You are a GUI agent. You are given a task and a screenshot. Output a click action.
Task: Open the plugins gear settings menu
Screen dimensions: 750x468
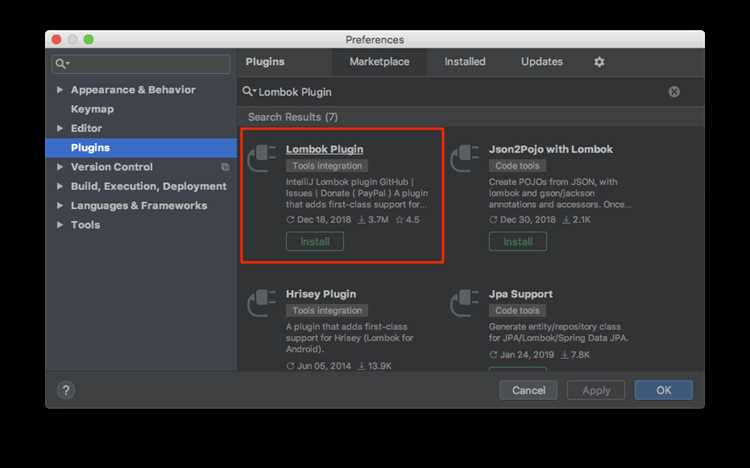[599, 62]
